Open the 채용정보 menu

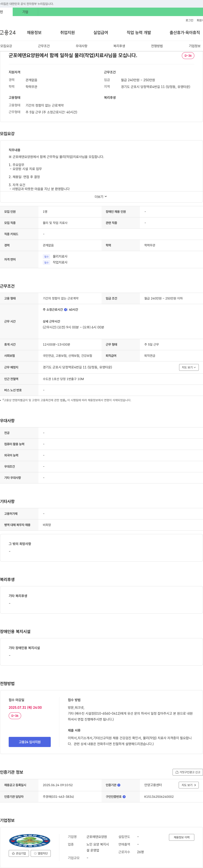pyautogui.click(x=34, y=33)
